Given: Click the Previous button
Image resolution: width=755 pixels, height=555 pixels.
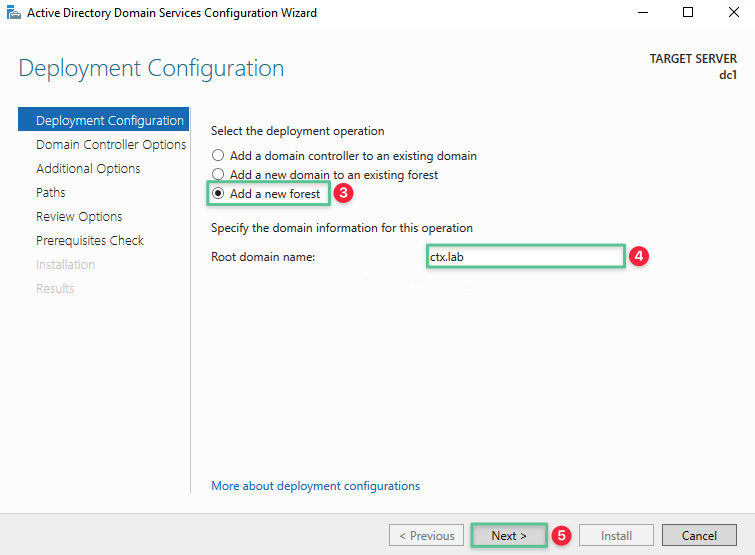Looking at the screenshot, I should pos(427,535).
